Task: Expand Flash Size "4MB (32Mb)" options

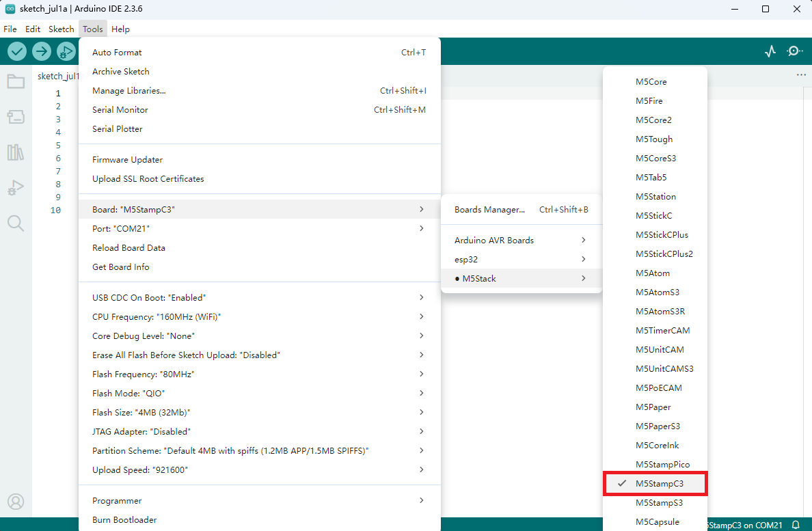Action: (260, 413)
